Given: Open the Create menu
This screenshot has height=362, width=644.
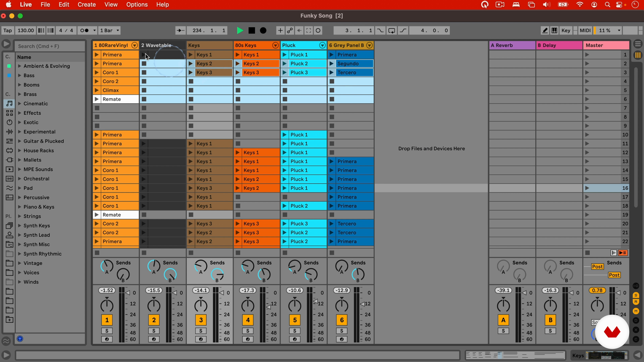Looking at the screenshot, I should pos(87,5).
